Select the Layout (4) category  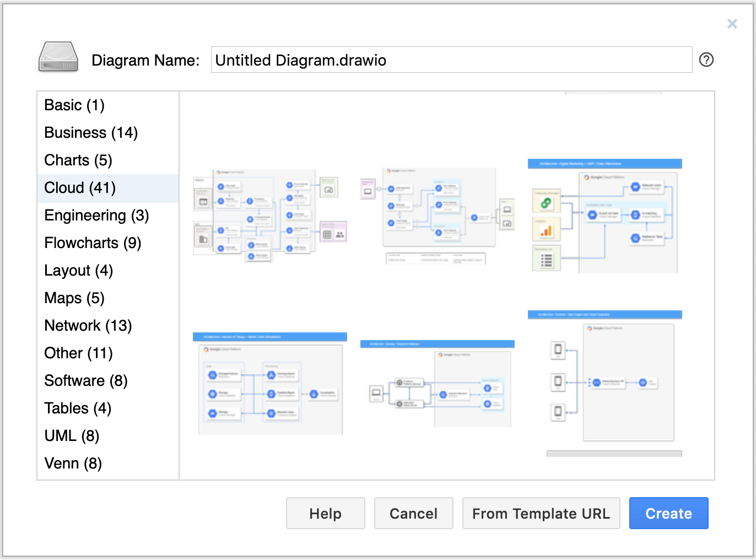tap(108, 271)
